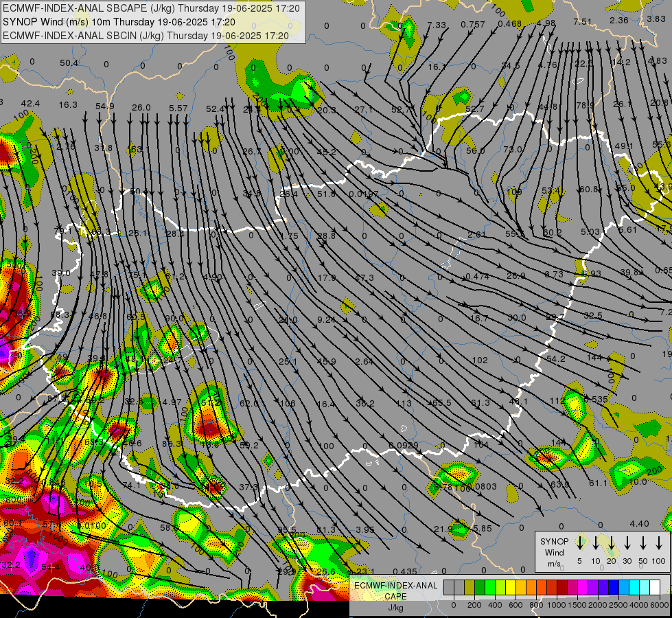Click the 59.2 map value

pyautogui.click(x=249, y=445)
